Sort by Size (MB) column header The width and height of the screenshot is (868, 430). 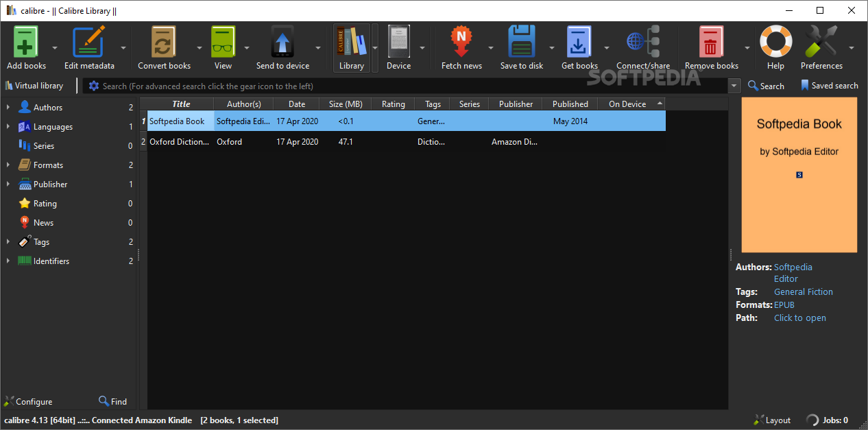[346, 104]
